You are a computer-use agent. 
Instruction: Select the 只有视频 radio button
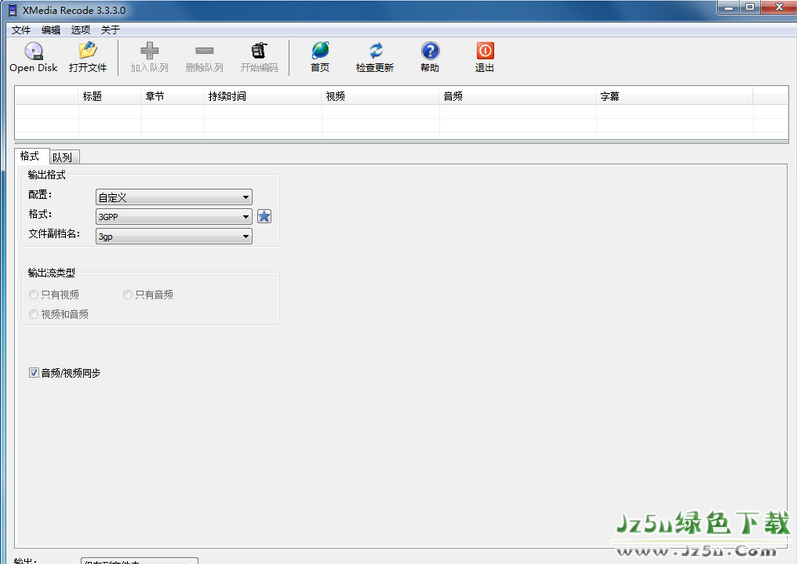[34, 295]
